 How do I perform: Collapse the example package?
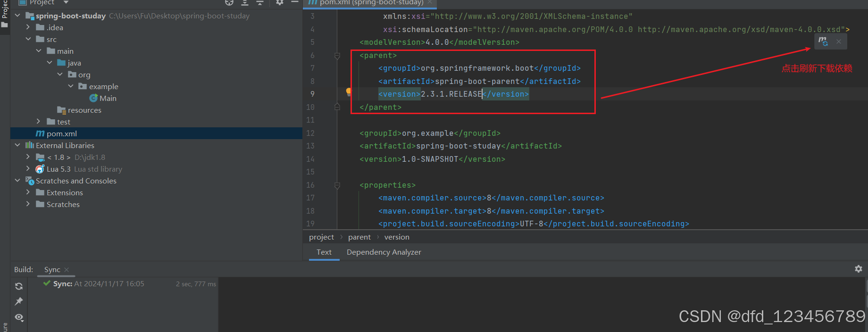(x=71, y=86)
